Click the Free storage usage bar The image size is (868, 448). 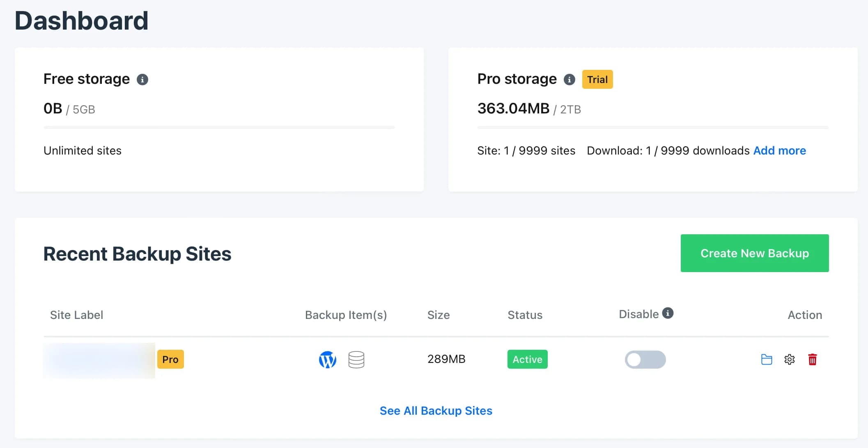219,127
